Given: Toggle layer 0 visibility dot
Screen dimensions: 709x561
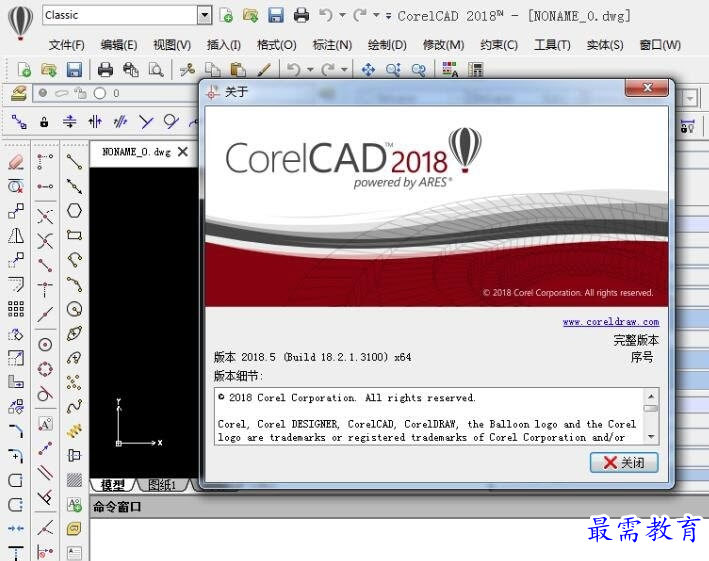Looking at the screenshot, I should [43, 93].
